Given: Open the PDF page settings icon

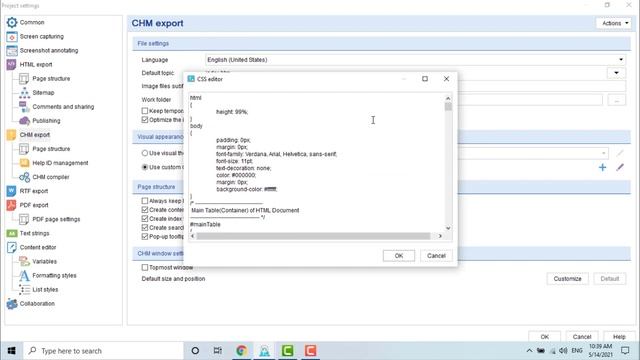Looking at the screenshot, I should pos(24,219).
